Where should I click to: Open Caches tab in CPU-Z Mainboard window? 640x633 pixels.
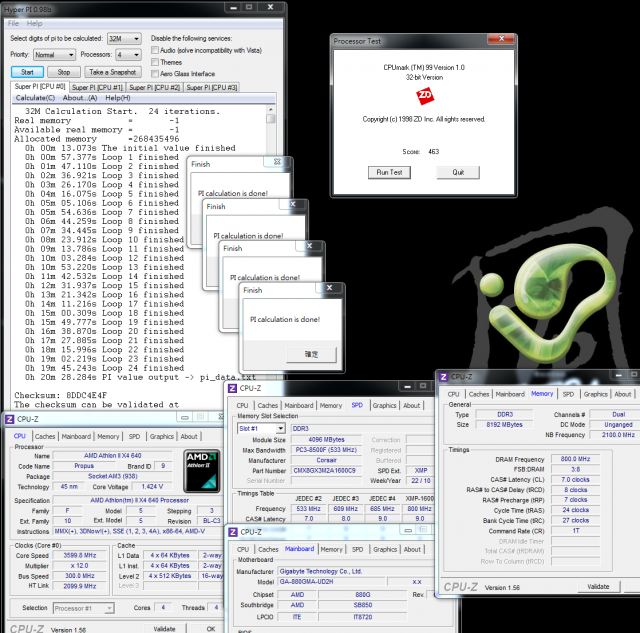tap(268, 550)
